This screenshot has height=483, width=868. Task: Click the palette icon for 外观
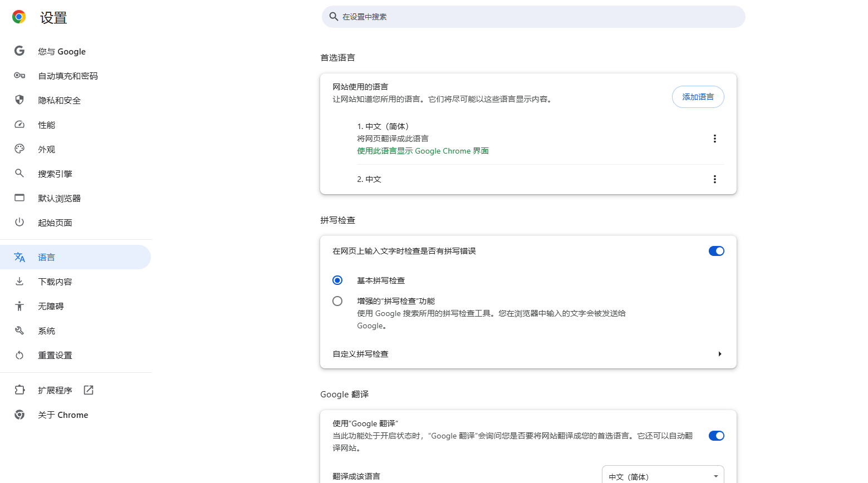click(x=19, y=149)
